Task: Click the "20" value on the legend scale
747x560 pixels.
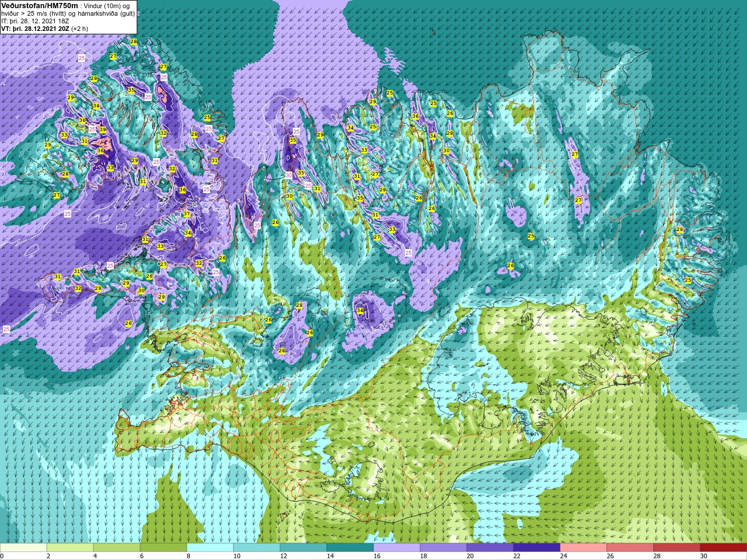Action: pyautogui.click(x=470, y=556)
